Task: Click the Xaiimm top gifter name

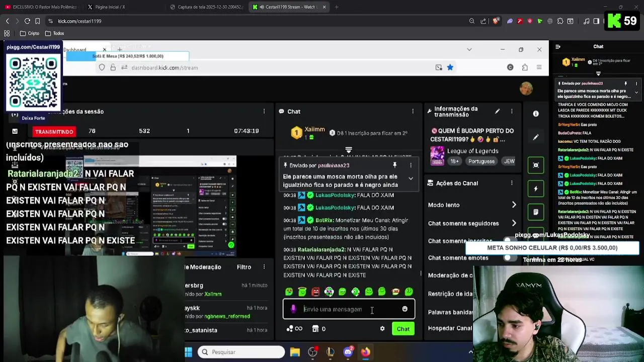Action: (x=314, y=129)
